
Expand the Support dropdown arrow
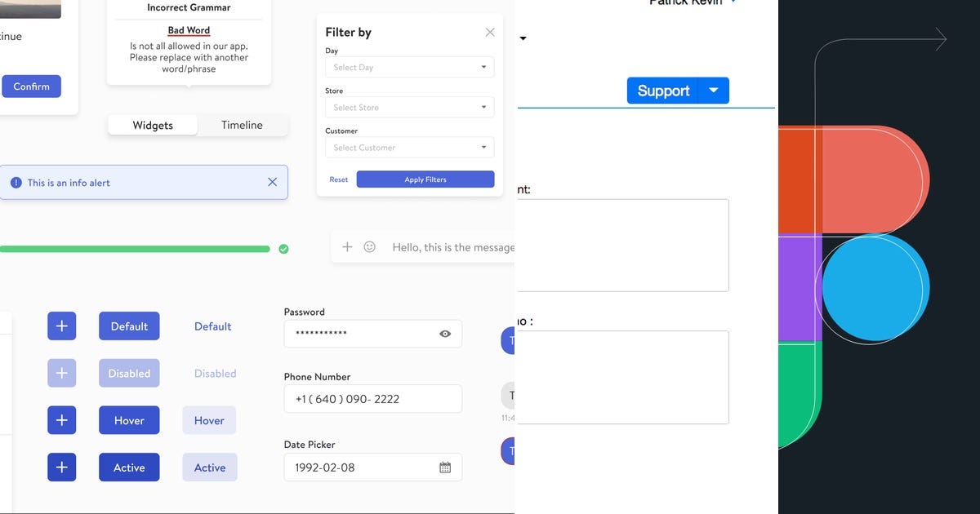tap(713, 91)
